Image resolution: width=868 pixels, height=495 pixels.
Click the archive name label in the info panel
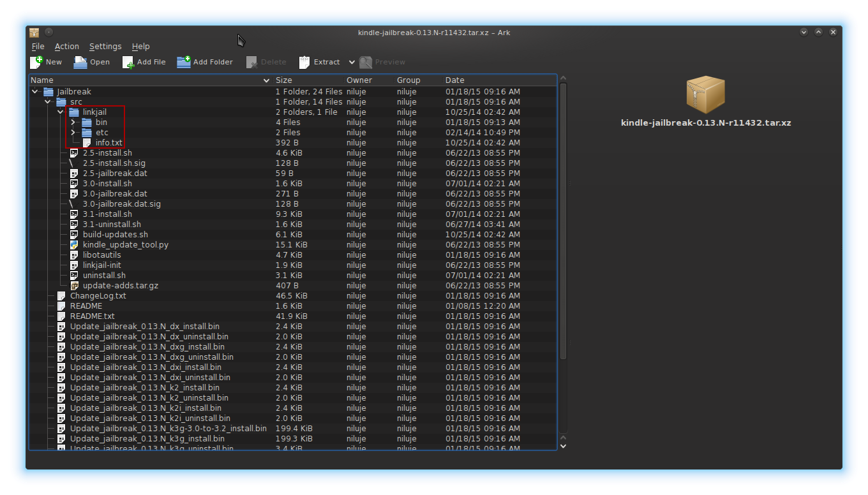[706, 122]
